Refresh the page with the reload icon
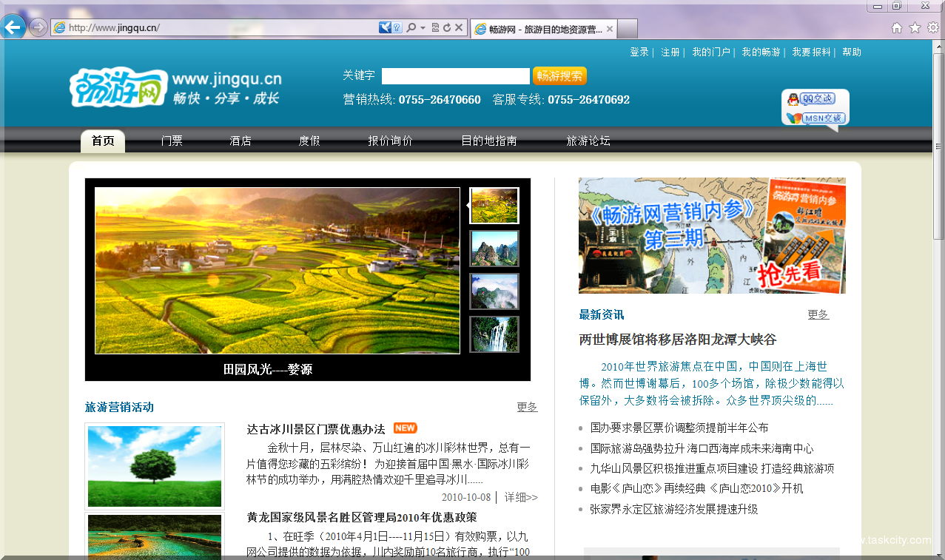 click(x=446, y=28)
